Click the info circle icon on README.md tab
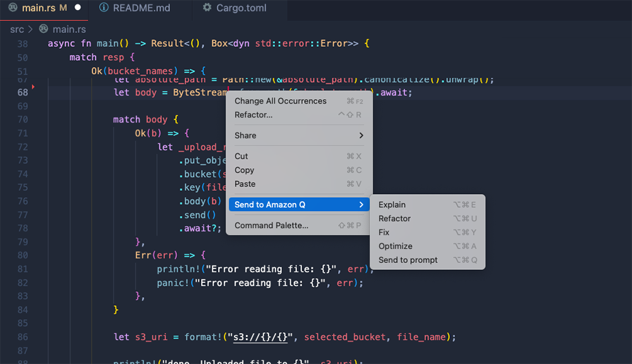This screenshot has height=364, width=632. click(x=103, y=8)
